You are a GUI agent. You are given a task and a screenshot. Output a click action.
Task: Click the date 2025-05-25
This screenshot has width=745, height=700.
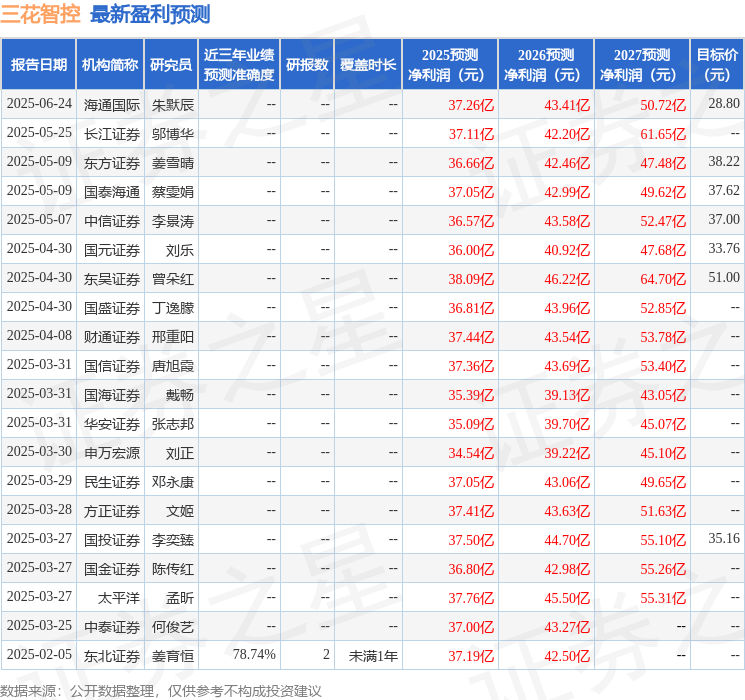click(x=39, y=133)
